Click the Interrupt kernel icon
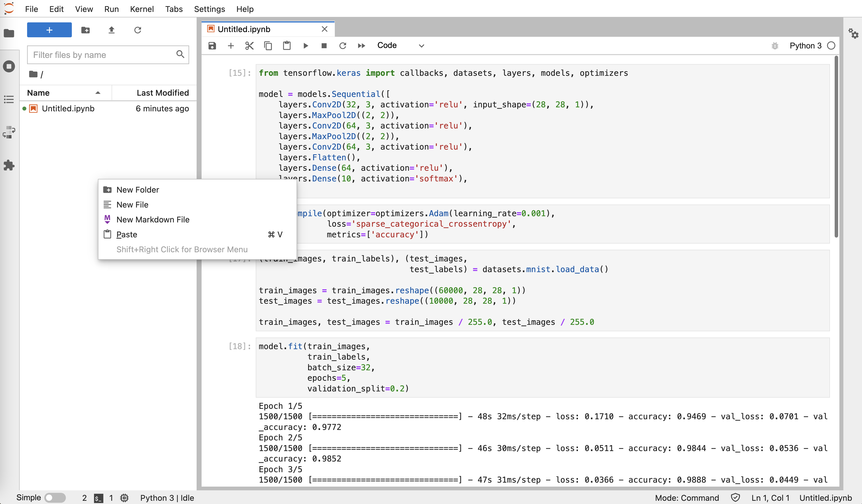Screen dimensions: 862x504 324,45
